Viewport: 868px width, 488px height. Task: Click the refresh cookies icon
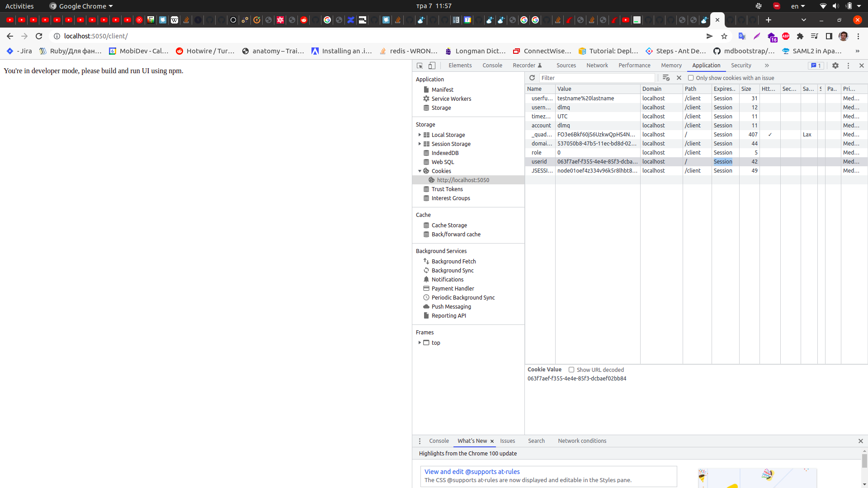532,78
